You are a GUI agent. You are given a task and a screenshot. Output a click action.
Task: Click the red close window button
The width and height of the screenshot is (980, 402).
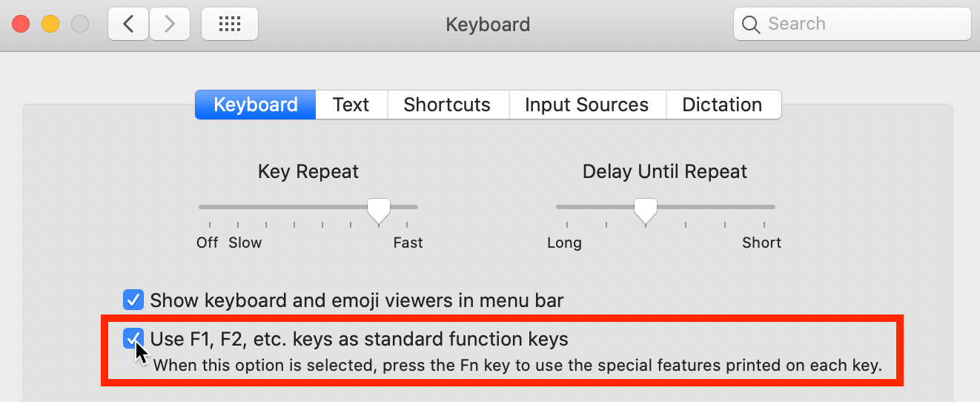[20, 24]
